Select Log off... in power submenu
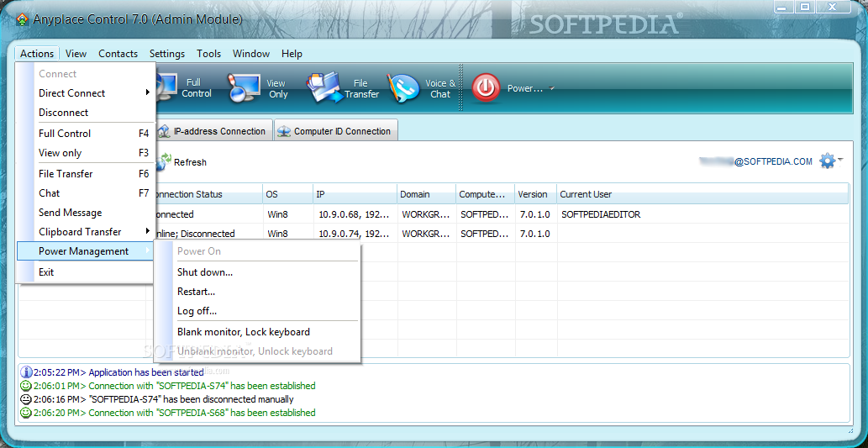This screenshot has width=868, height=448. click(x=257, y=311)
